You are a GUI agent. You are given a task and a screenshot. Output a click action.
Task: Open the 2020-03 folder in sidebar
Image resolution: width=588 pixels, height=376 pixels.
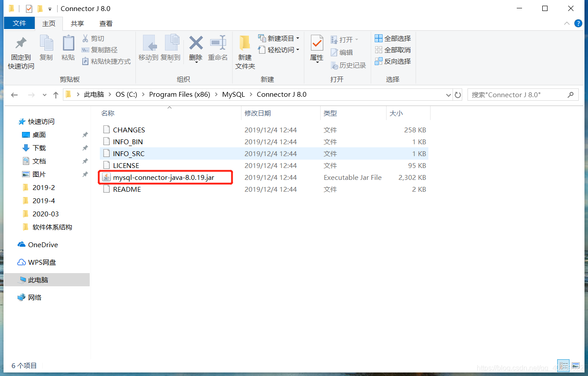(x=45, y=214)
